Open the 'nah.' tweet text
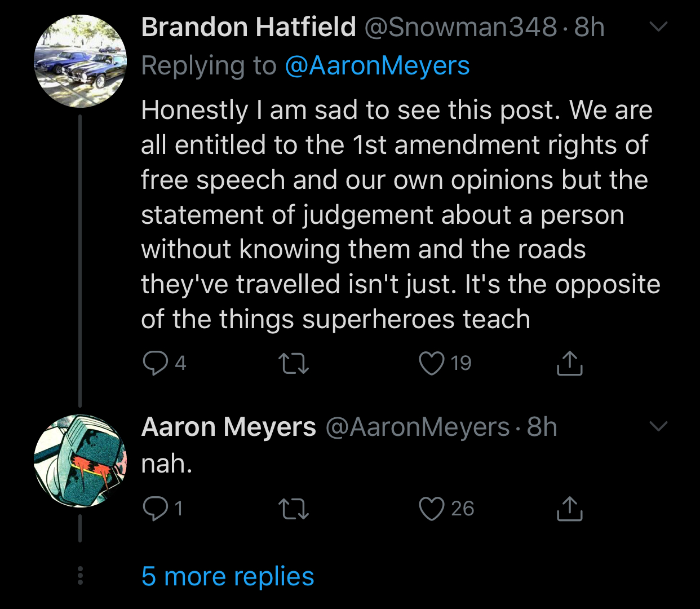The width and height of the screenshot is (700, 609). [x=167, y=464]
